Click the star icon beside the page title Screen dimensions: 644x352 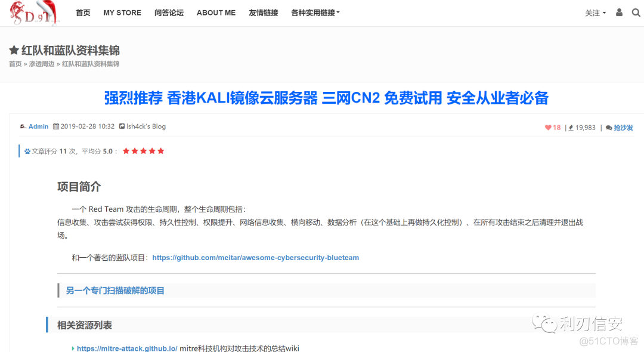[x=14, y=50]
